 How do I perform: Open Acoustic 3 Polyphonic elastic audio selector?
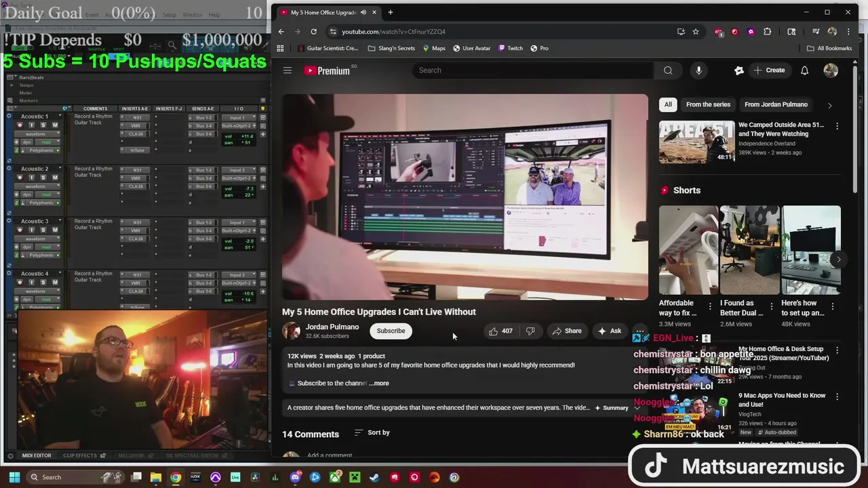[41, 255]
